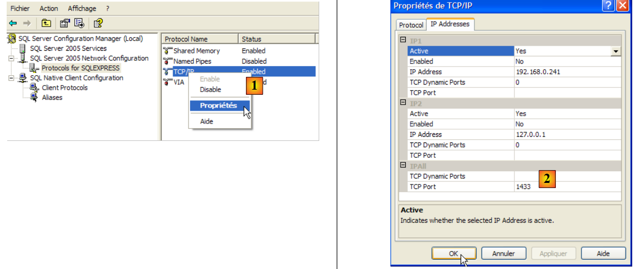Click the Export List toolbar icon
Screen dimensions: 644x269
tap(79, 23)
